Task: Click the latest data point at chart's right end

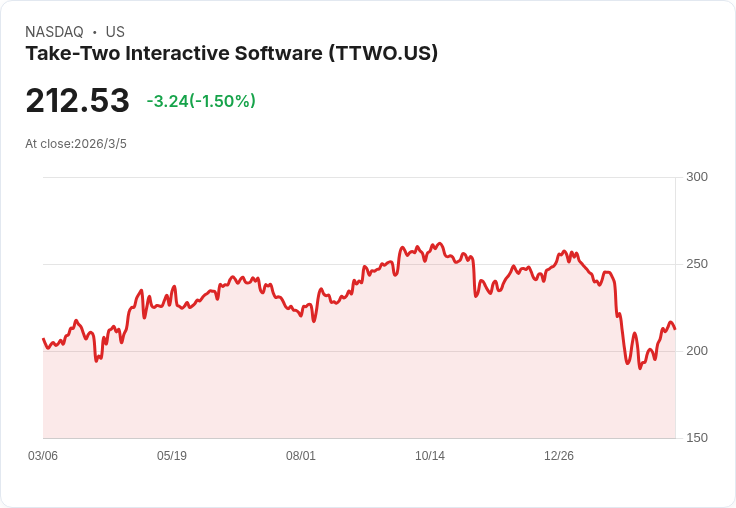Action: tap(675, 329)
